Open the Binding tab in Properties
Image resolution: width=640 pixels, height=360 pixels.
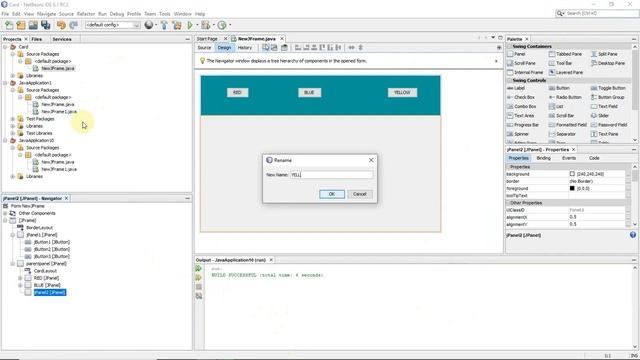[543, 158]
